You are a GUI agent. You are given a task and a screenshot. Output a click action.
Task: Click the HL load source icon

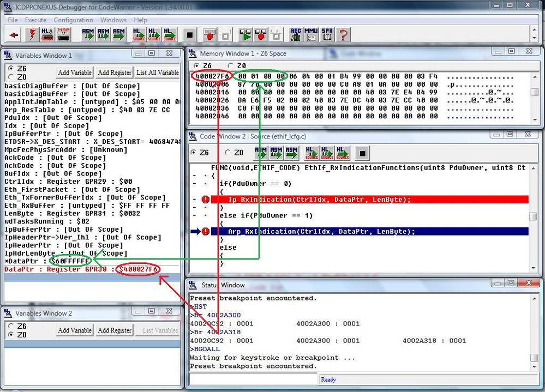47,35
